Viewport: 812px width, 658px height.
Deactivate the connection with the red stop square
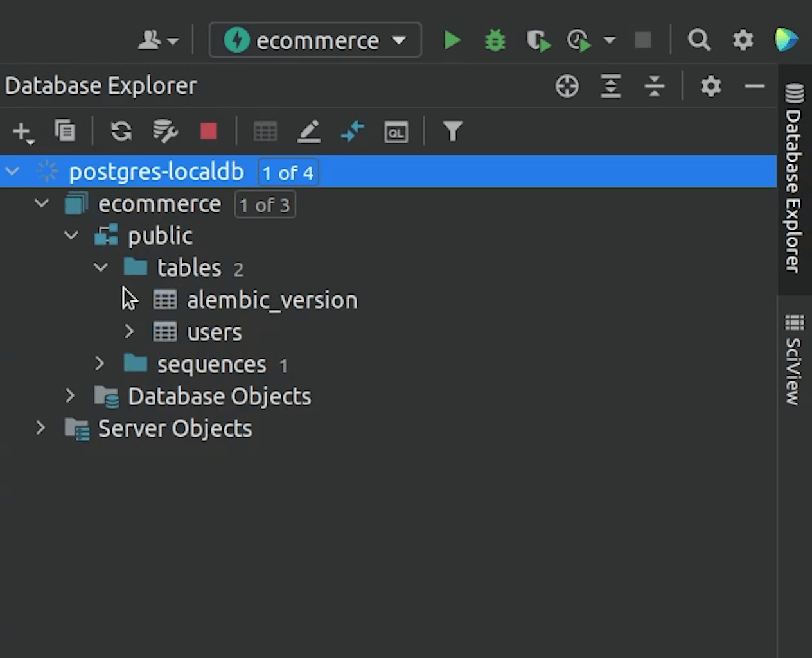(x=209, y=132)
